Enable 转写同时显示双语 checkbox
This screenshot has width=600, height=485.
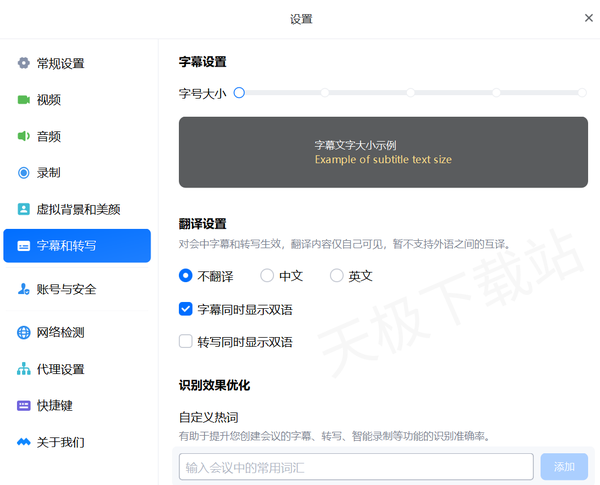pos(186,341)
